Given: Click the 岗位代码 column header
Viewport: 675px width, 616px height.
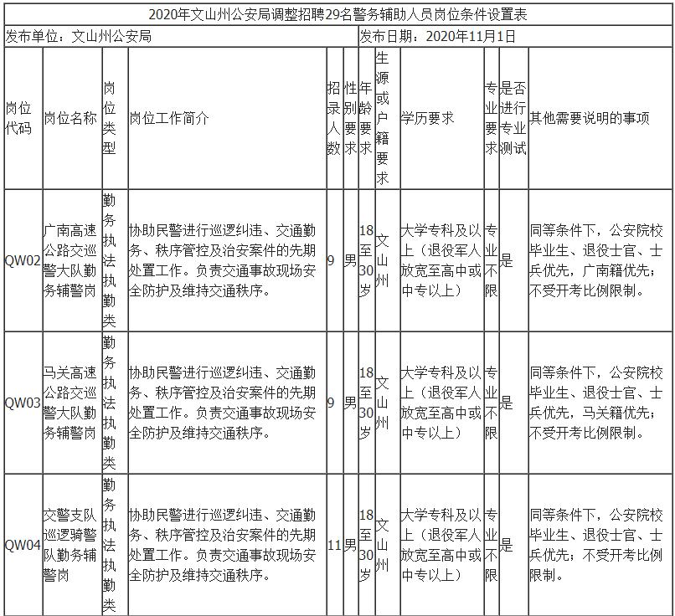Looking at the screenshot, I should pyautogui.click(x=23, y=118).
